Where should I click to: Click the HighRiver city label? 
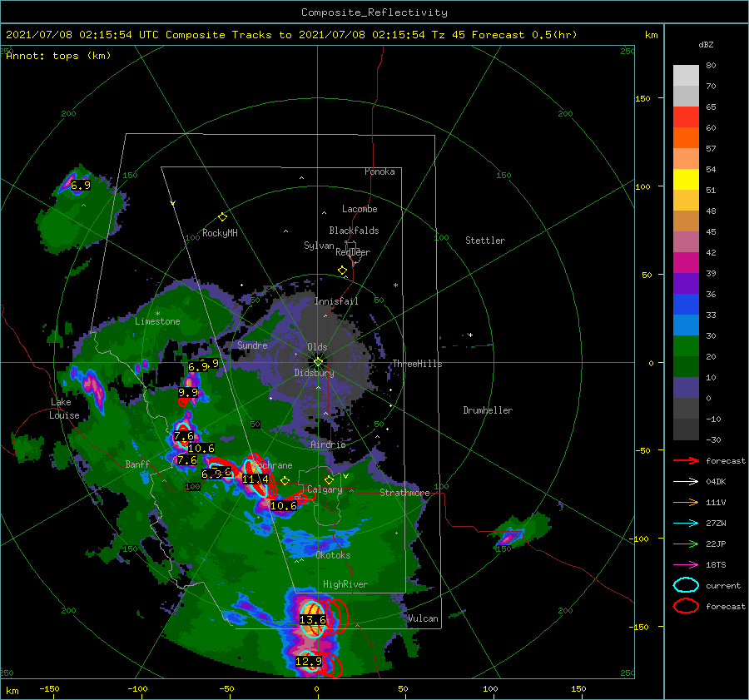click(345, 584)
